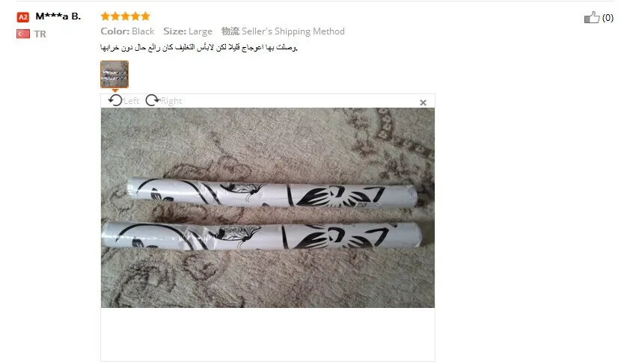Rotate the photo with the Right arrow icon
Screen dimensions: 633x364
pos(152,100)
